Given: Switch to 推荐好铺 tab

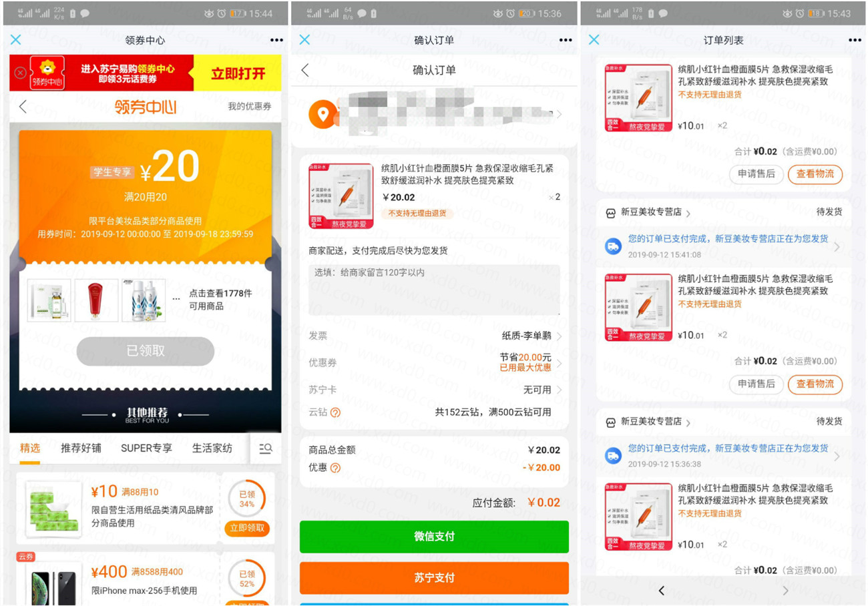Looking at the screenshot, I should (x=81, y=448).
